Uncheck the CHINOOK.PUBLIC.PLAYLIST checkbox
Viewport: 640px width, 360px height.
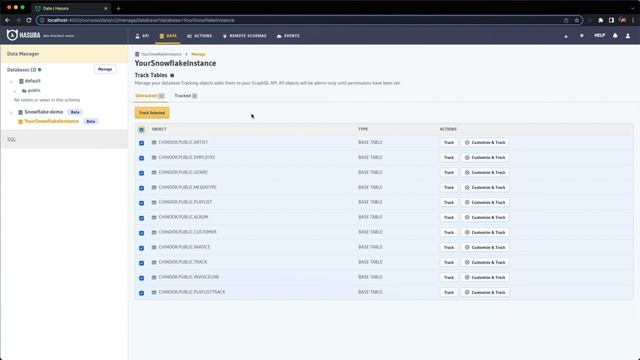[x=142, y=203]
